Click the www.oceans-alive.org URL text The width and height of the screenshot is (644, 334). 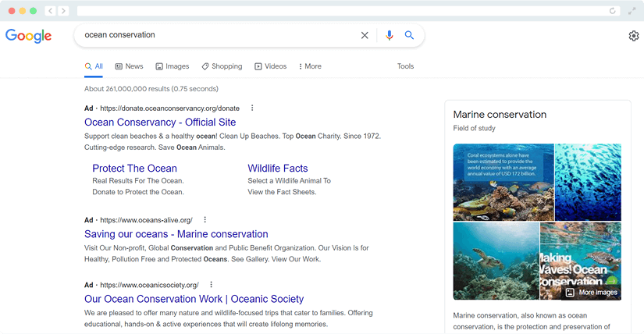146,220
